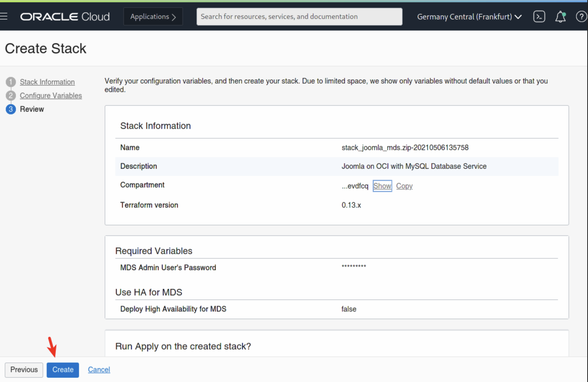
Task: Click the step 3 Review circle
Action: click(x=11, y=109)
